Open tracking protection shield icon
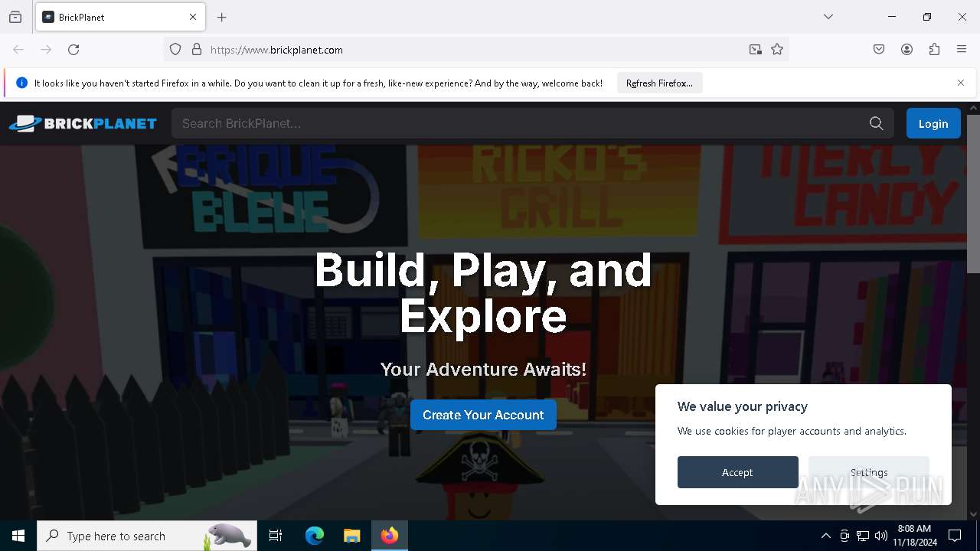 [175, 50]
